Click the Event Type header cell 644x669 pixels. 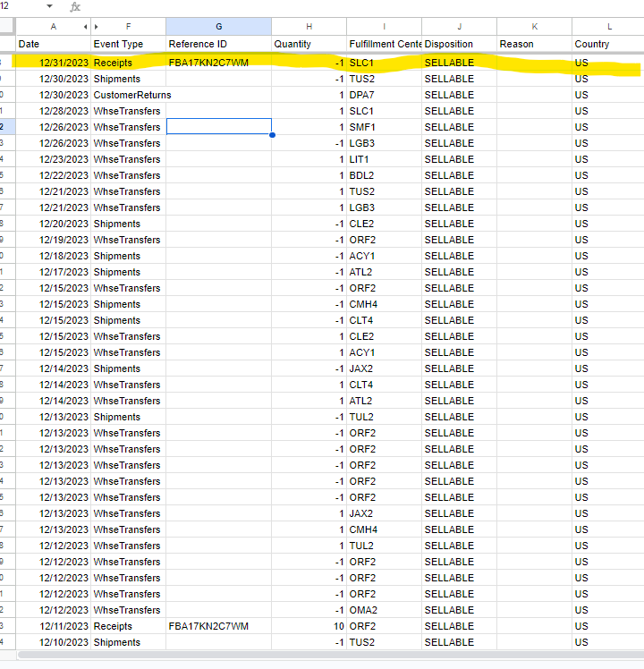click(x=128, y=44)
